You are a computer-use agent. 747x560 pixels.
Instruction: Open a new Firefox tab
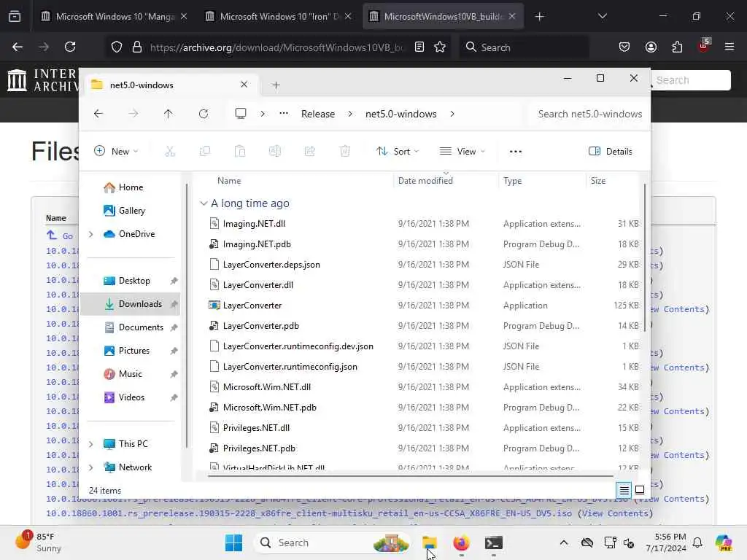(x=539, y=16)
